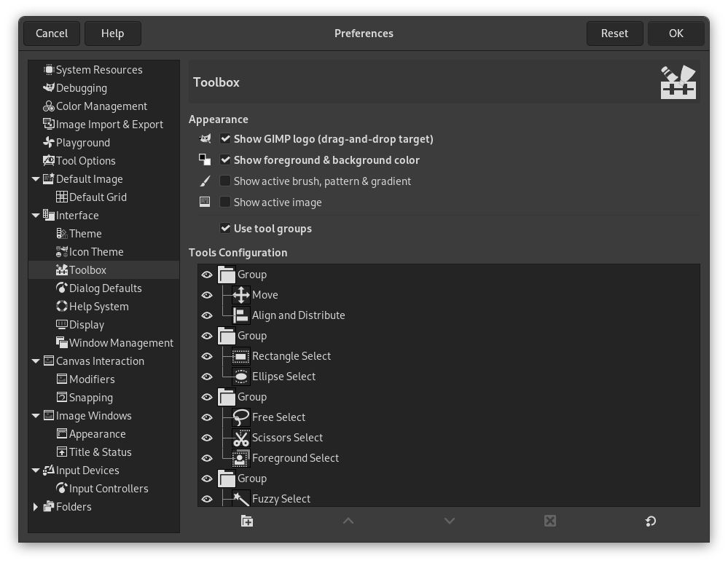The image size is (728, 563).
Task: Collapse the Canvas Interaction section
Action: tap(36, 361)
